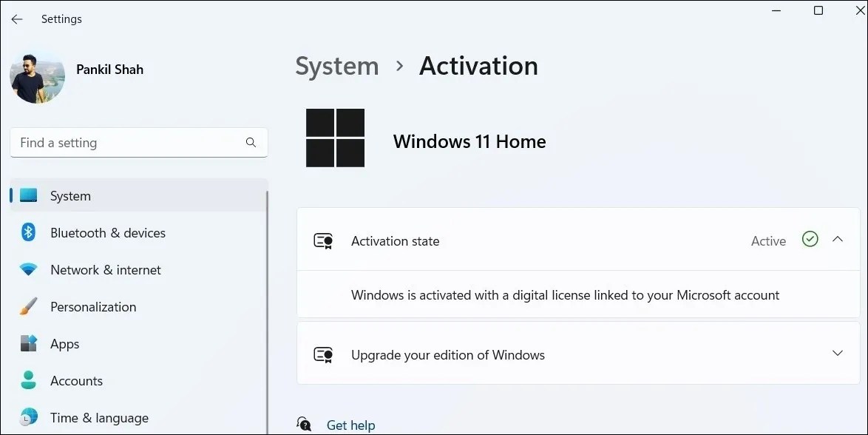Screen dimensions: 868x435
Task: Open Time & language settings
Action: point(99,417)
